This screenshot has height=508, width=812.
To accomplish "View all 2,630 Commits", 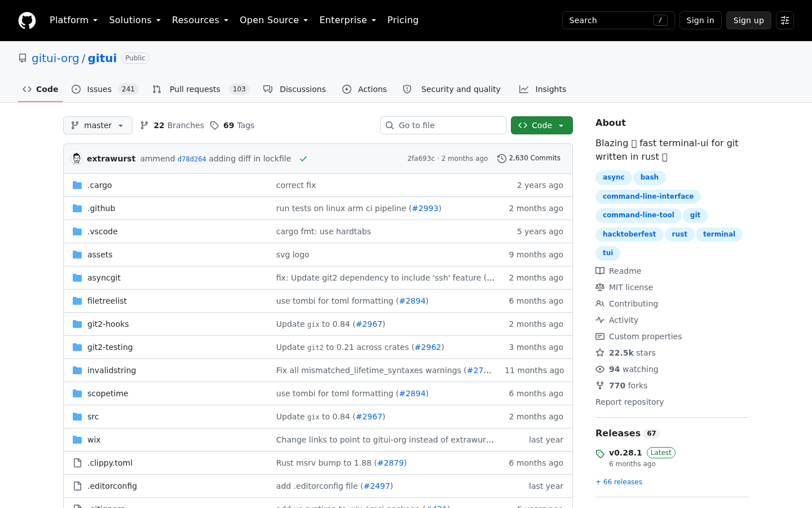I will 529,159.
